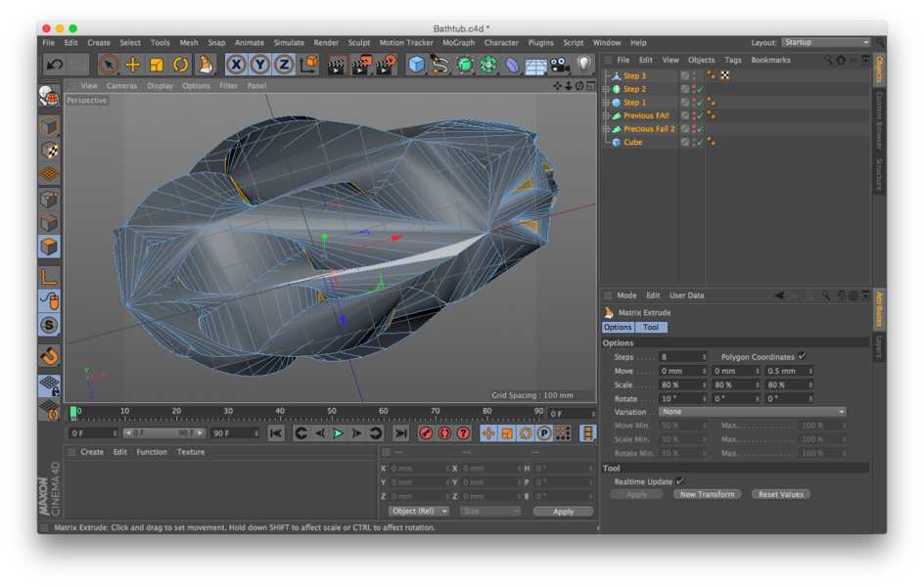Open render settings icon
The height and width of the screenshot is (587, 924).
tap(386, 65)
